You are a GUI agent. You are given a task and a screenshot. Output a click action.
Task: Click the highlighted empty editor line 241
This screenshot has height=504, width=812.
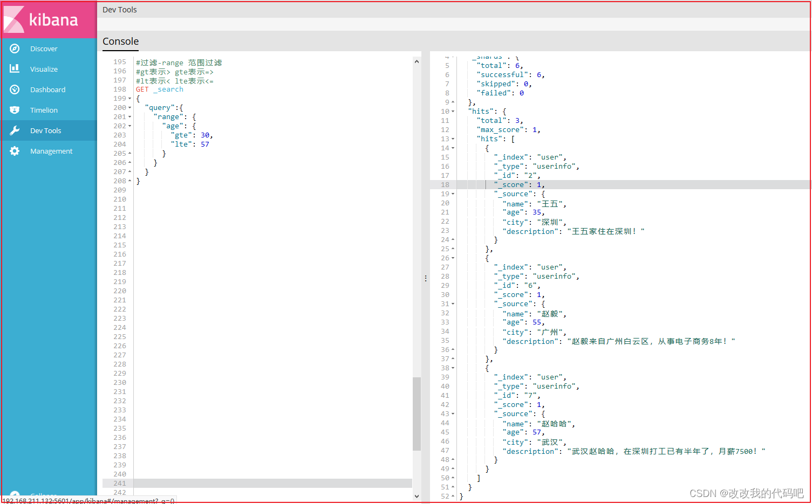pos(257,484)
